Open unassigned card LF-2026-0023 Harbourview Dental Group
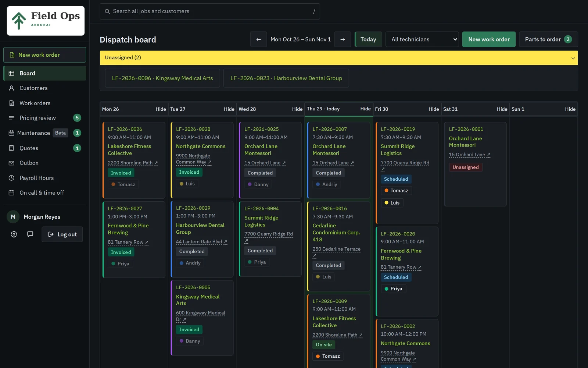This screenshot has height=368, width=588. click(x=286, y=78)
